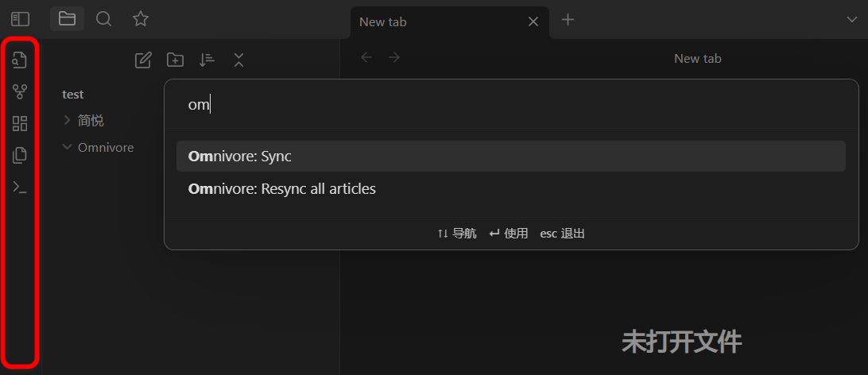Expand the 简悦 folder
868x375 pixels.
68,120
